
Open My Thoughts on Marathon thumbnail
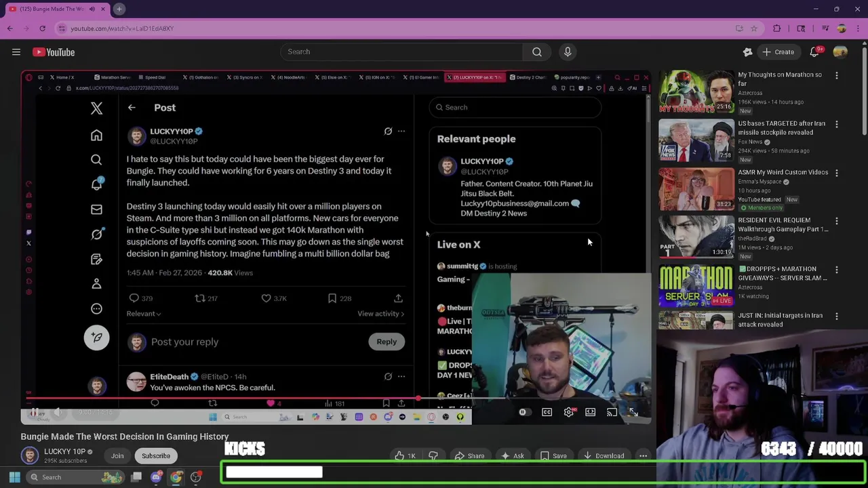click(x=696, y=91)
